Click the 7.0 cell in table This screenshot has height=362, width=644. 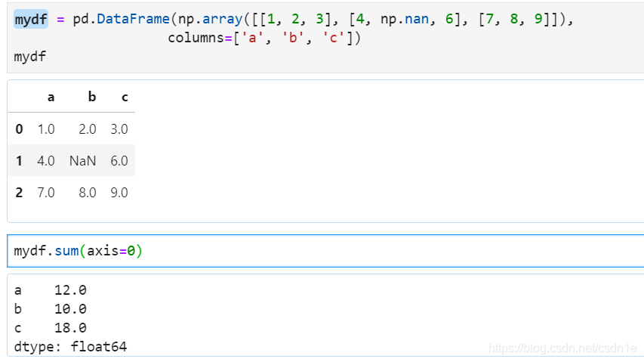(x=46, y=192)
